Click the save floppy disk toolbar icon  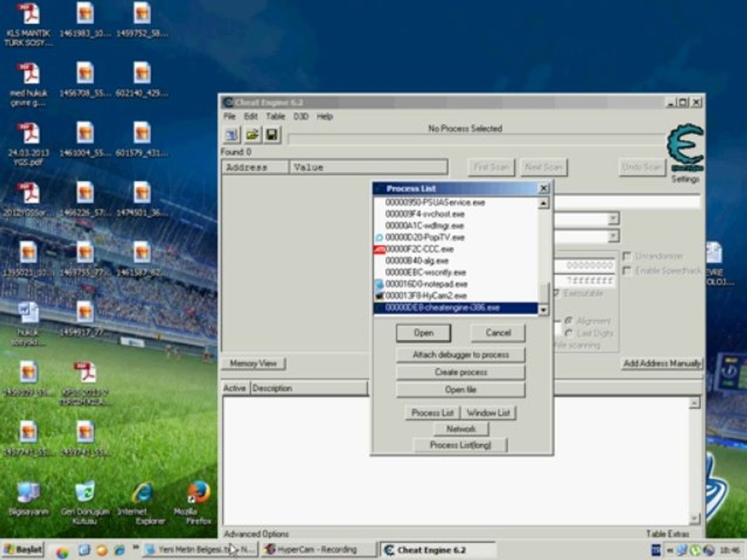coord(272,135)
